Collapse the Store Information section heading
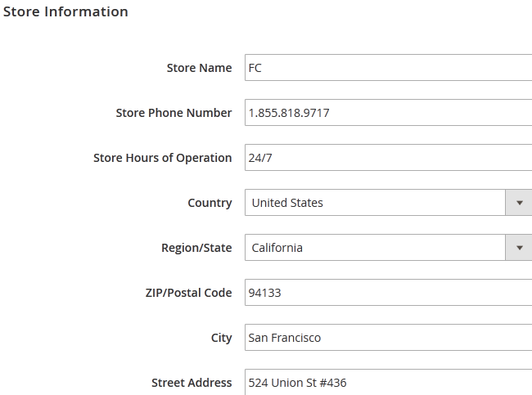Viewport: 532px width, 395px height. point(66,11)
